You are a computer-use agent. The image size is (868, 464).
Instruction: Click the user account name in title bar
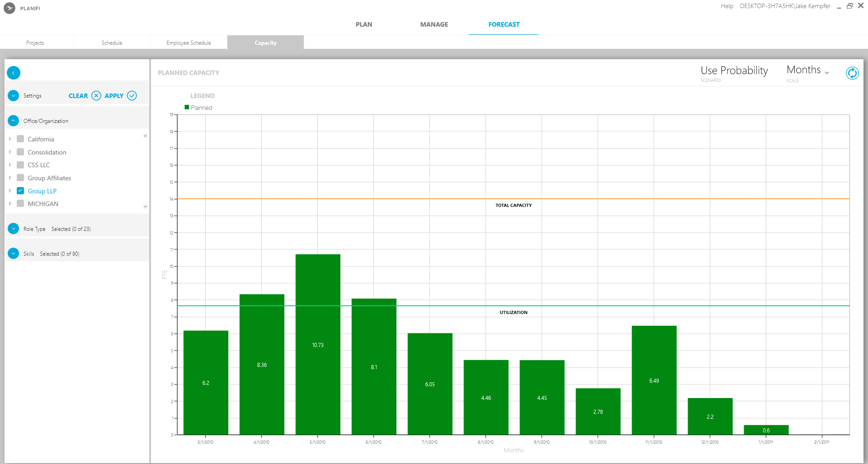pos(785,6)
